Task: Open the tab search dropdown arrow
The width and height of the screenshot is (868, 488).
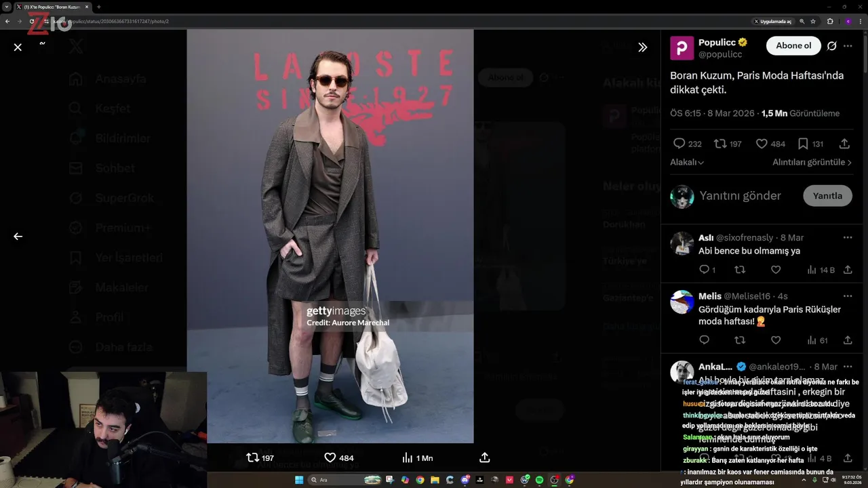Action: tap(7, 7)
